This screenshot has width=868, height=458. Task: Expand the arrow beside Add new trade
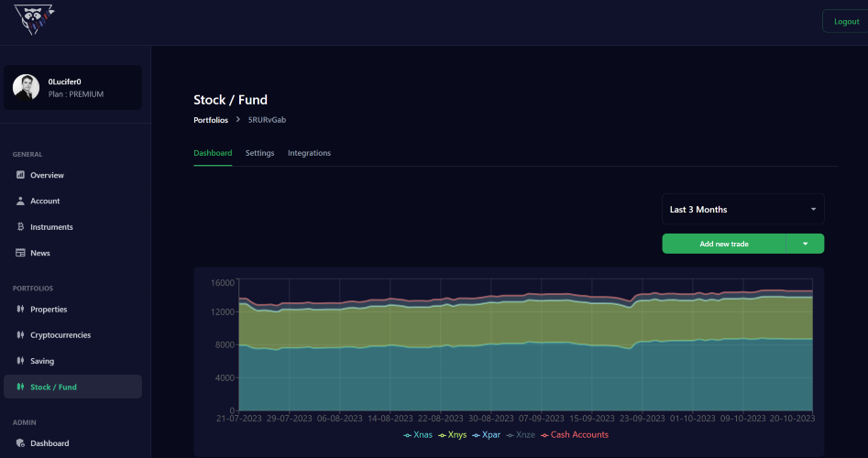point(805,244)
